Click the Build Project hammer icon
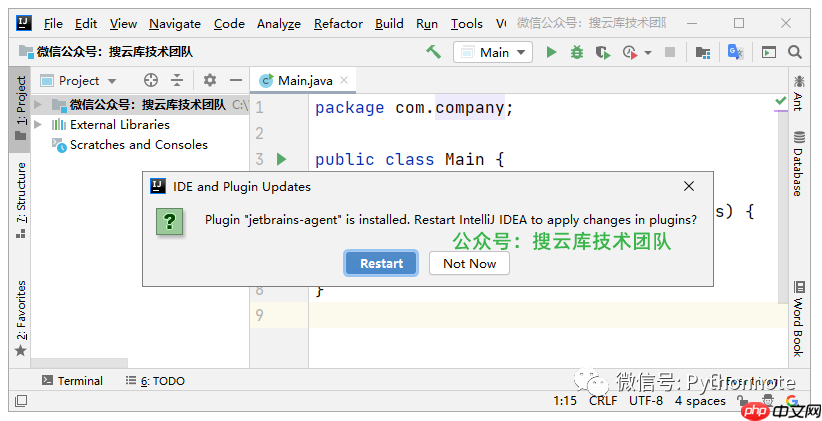The height and width of the screenshot is (421, 822). click(x=434, y=52)
